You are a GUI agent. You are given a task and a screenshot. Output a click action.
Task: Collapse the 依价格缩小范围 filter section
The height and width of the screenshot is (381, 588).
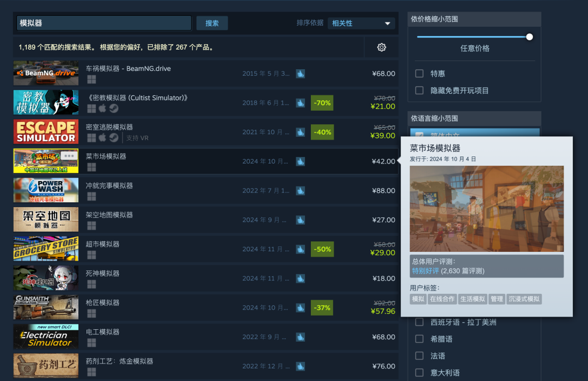(x=474, y=19)
